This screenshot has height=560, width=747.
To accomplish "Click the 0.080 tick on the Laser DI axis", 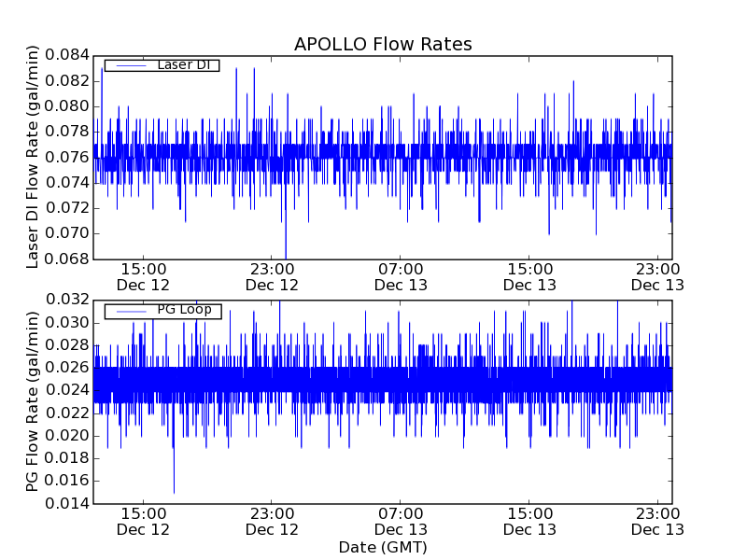I will (x=67, y=106).
